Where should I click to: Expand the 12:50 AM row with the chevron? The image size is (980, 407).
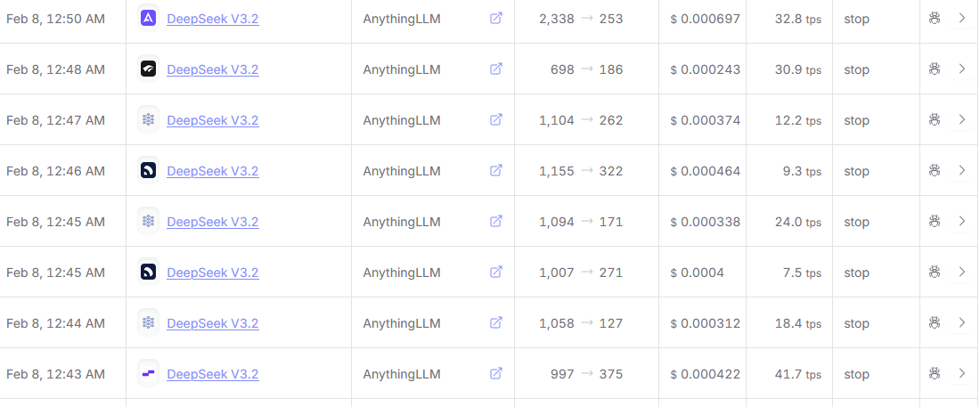[x=961, y=18]
